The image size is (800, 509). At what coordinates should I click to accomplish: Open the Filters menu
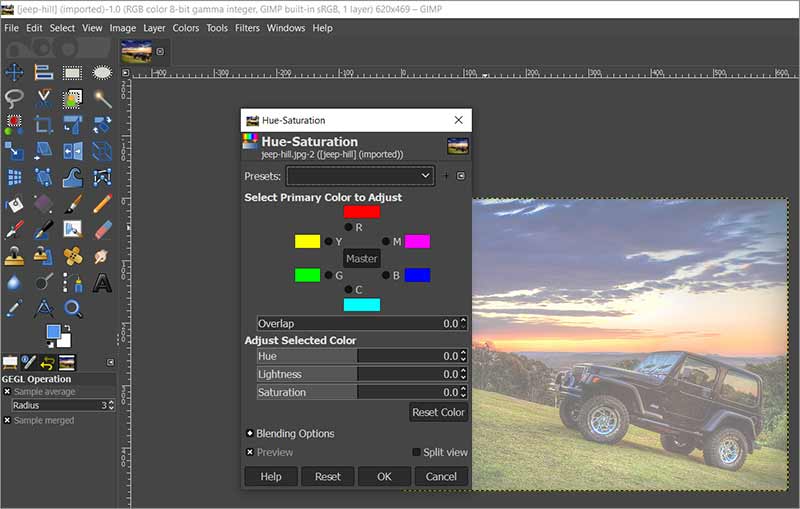point(247,28)
